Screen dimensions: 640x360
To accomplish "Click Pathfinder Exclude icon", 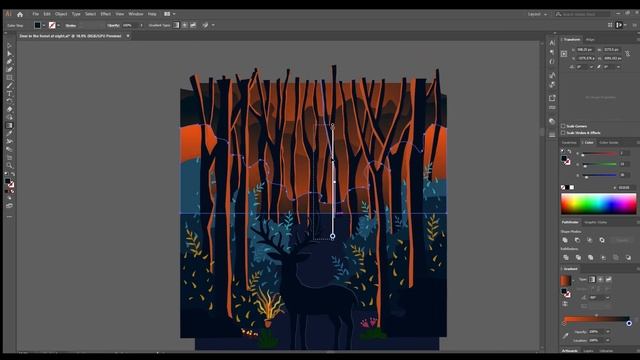I will pos(602,240).
